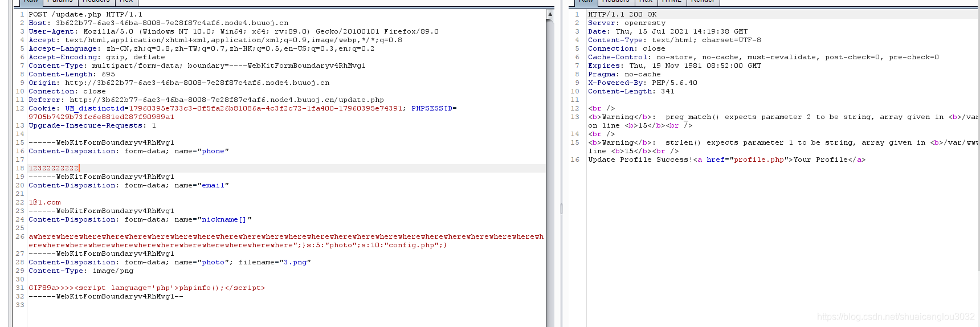980x327 pixels.
Task: Click the 'Content-Length: 341' response header
Action: 631,91
